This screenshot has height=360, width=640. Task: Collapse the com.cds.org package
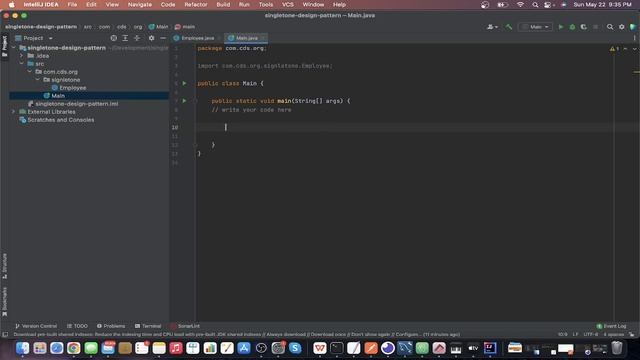(29, 71)
